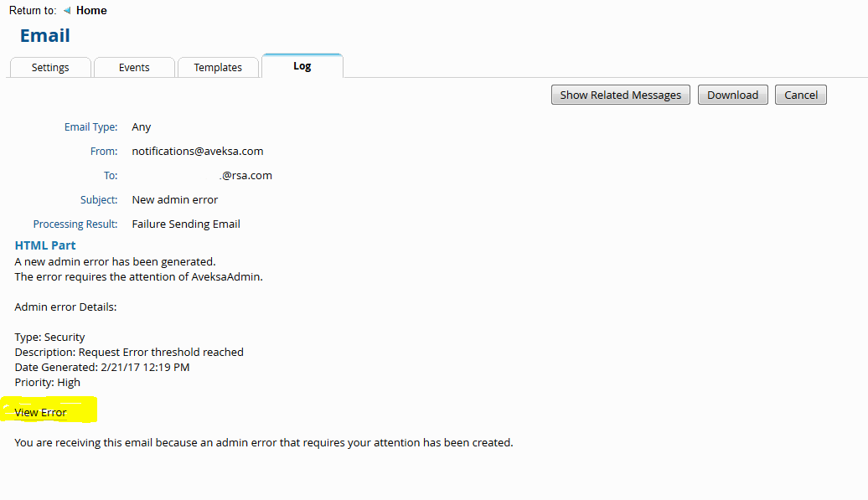Open the Events tab

point(134,67)
